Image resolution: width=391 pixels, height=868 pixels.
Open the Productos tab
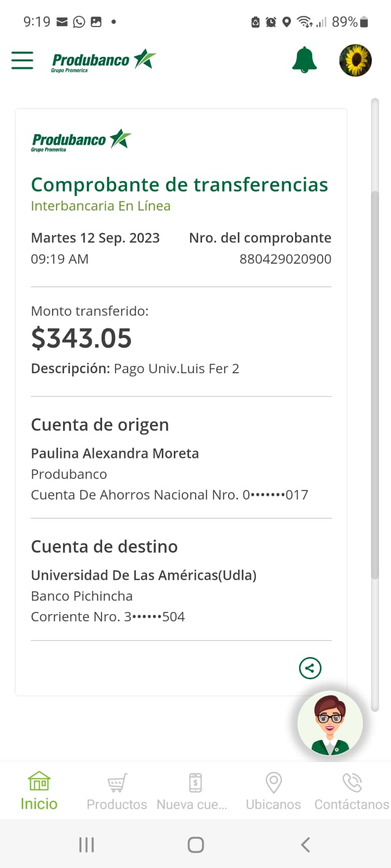tap(117, 791)
